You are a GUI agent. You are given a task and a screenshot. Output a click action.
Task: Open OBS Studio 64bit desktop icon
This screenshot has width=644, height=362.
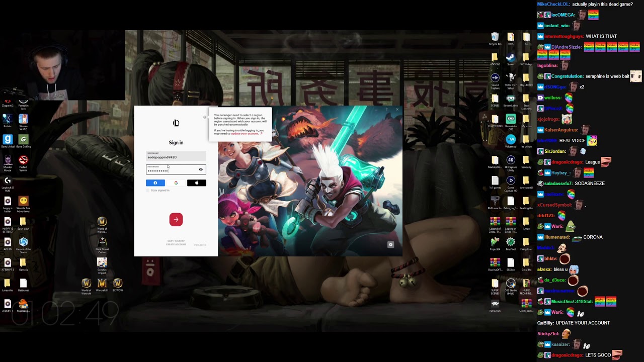(511, 286)
